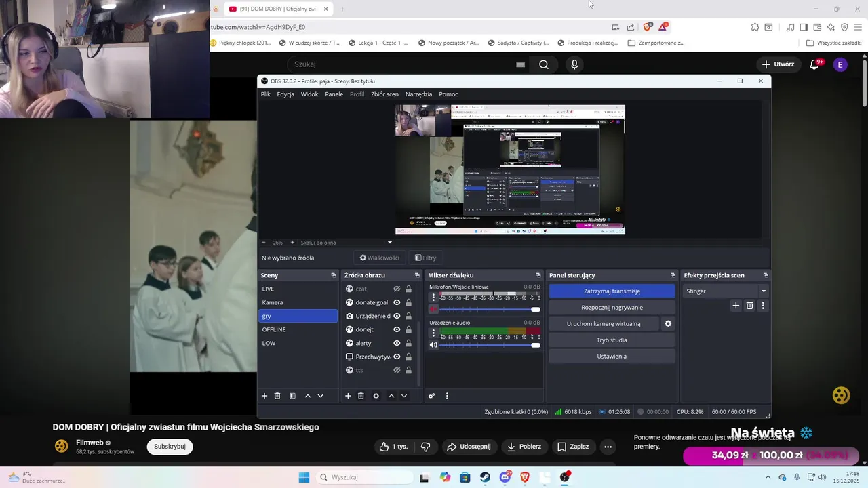Undock Sceny panel via its corner icon
Image resolution: width=868 pixels, height=488 pixels.
coord(333,275)
